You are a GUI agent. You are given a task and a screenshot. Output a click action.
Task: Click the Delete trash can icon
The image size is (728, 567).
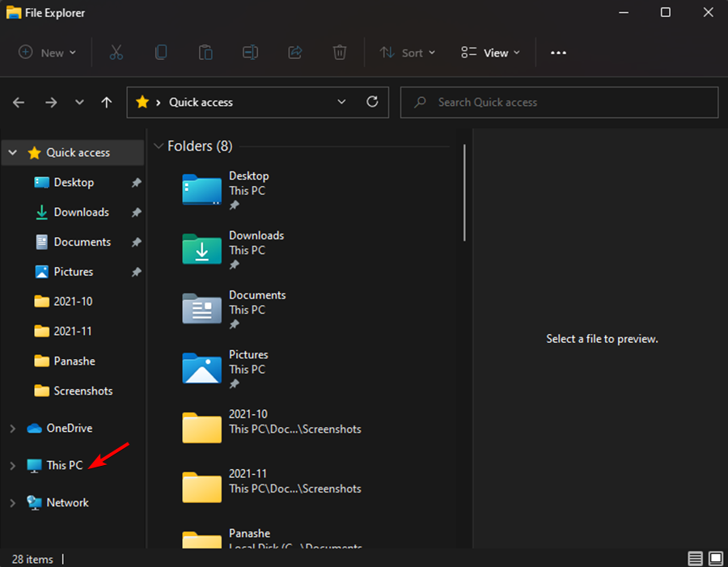(x=340, y=53)
